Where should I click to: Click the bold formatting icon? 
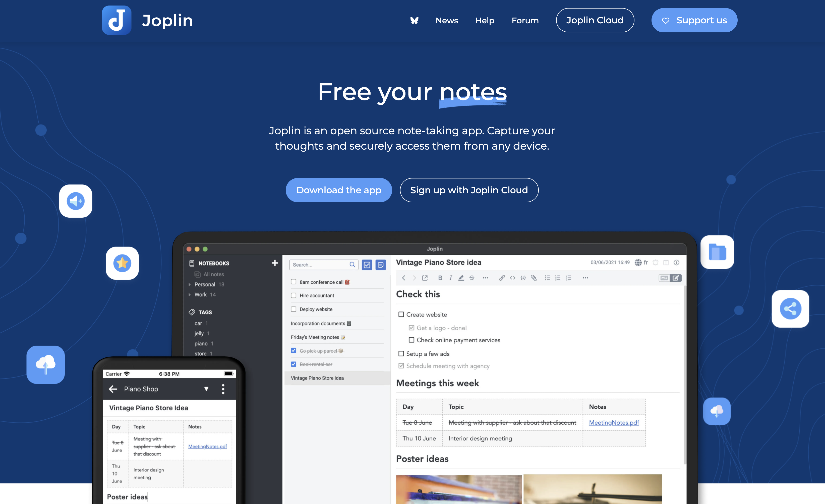440,278
